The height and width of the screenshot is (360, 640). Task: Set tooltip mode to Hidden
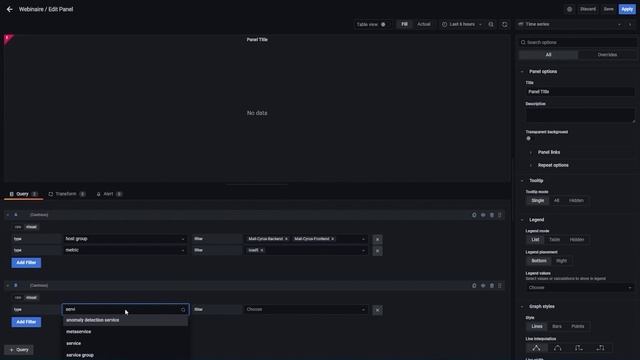pyautogui.click(x=576, y=200)
